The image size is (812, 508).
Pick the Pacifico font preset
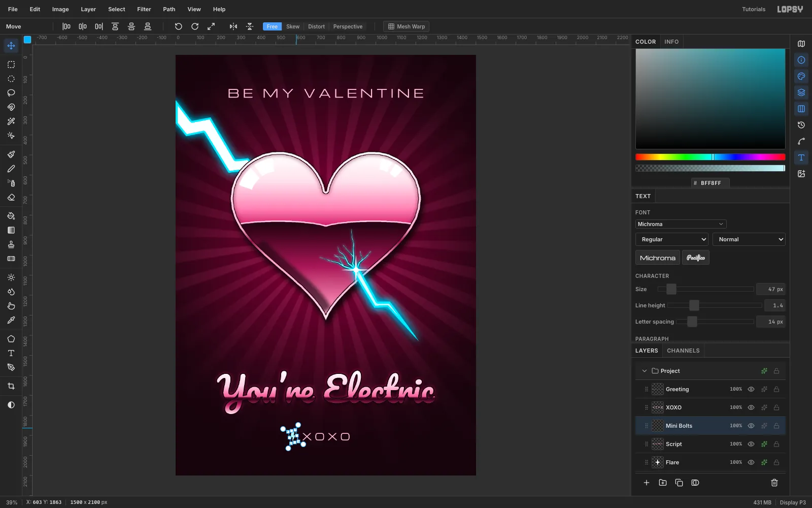click(x=696, y=258)
